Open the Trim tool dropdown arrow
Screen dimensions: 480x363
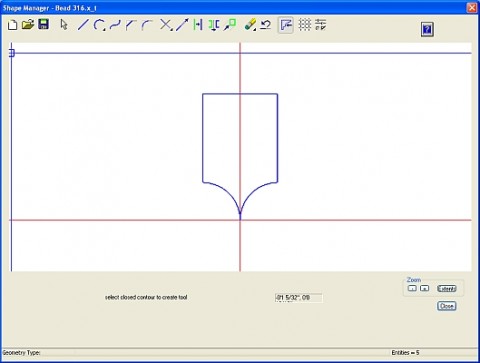171,30
